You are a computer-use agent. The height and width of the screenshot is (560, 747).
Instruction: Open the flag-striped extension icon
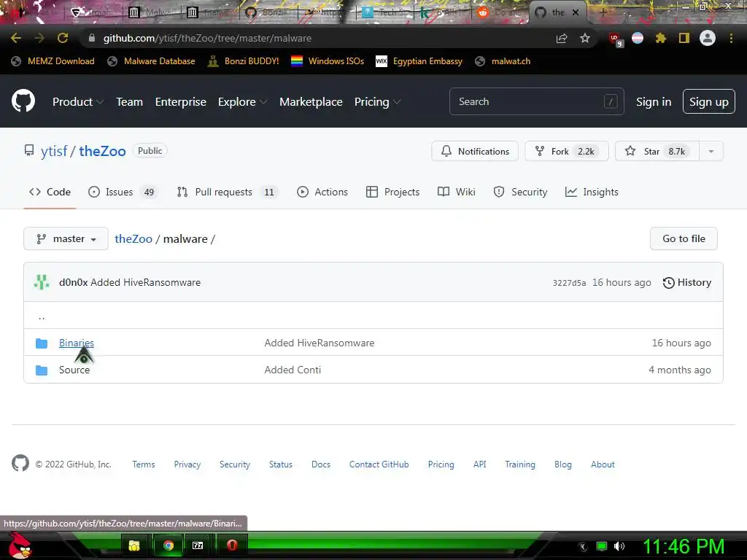coord(638,38)
